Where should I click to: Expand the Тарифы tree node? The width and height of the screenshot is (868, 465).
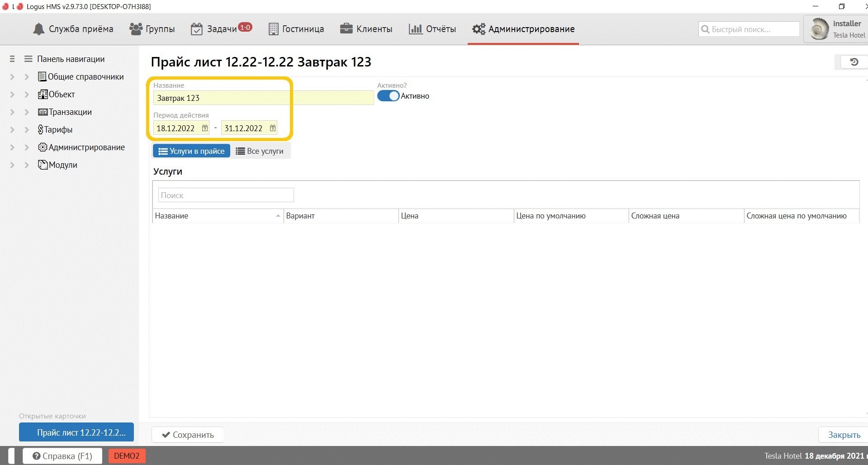[x=27, y=130]
